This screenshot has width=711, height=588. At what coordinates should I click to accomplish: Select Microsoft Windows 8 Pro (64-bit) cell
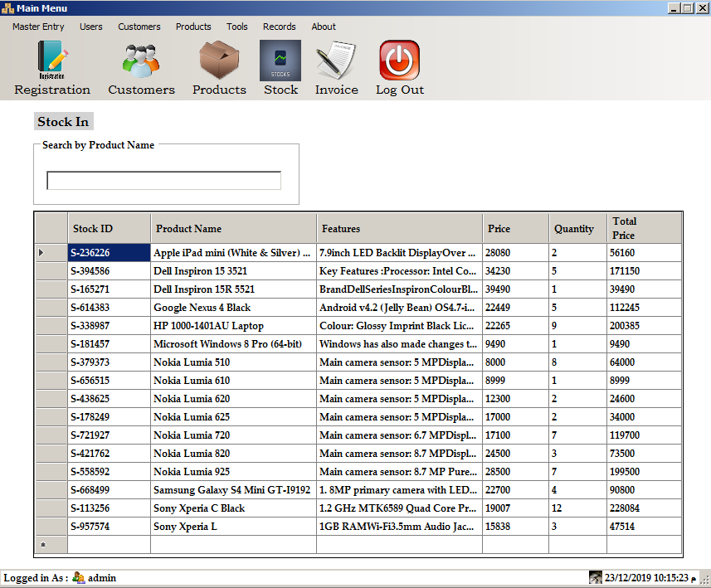coord(233,344)
